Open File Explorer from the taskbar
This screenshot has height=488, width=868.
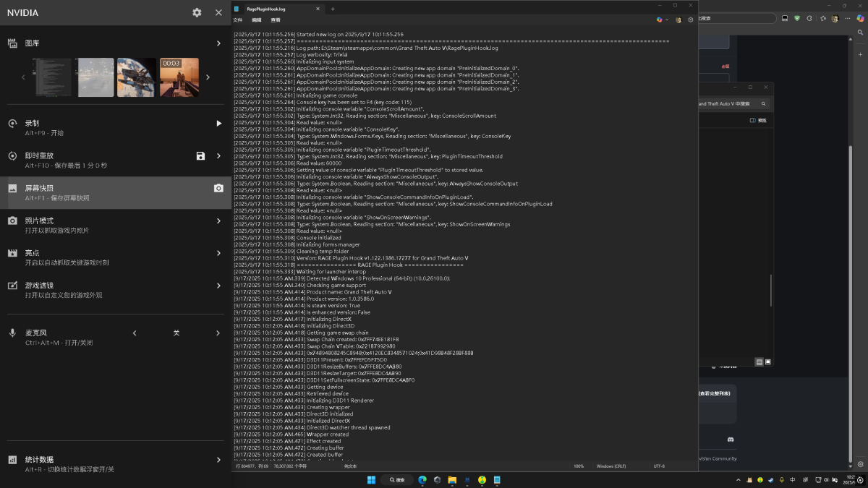click(452, 480)
